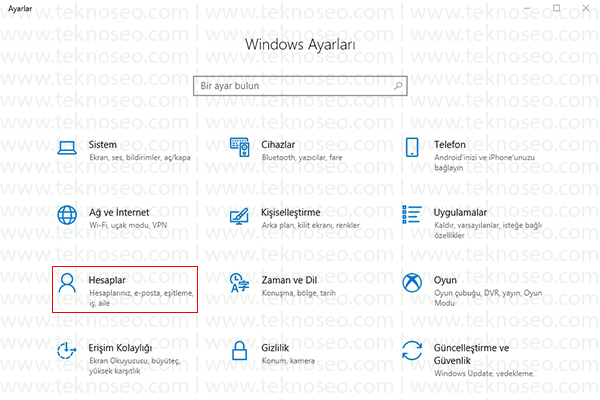Click the Cihazlar keyboard and speaker icon
The image size is (600, 400).
coord(240,147)
